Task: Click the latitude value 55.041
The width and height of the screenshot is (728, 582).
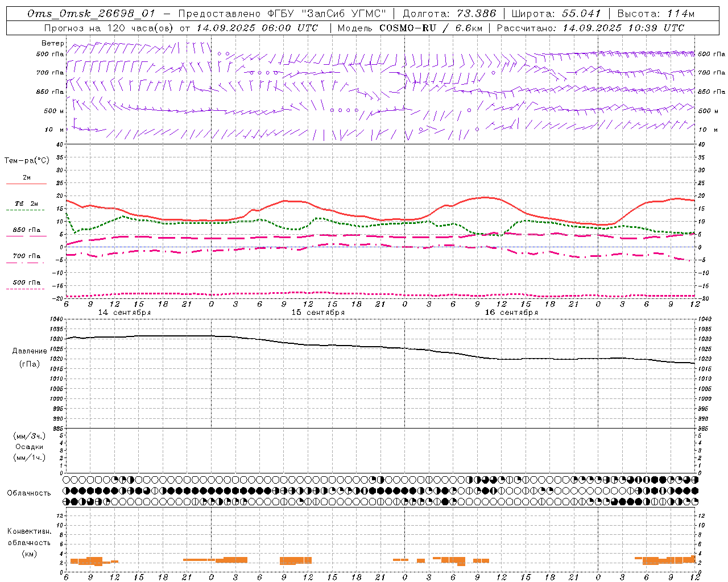Action: 581,14
